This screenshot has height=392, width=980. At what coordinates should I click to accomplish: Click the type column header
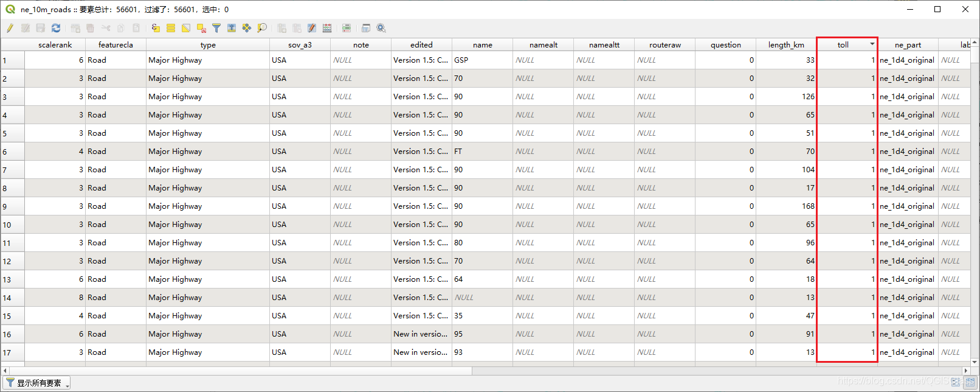coord(208,44)
